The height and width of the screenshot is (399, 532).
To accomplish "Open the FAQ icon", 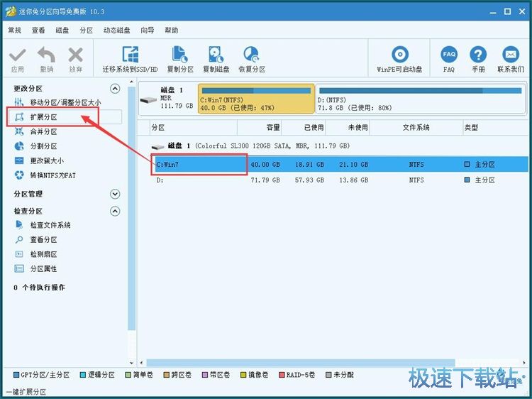I will (448, 55).
